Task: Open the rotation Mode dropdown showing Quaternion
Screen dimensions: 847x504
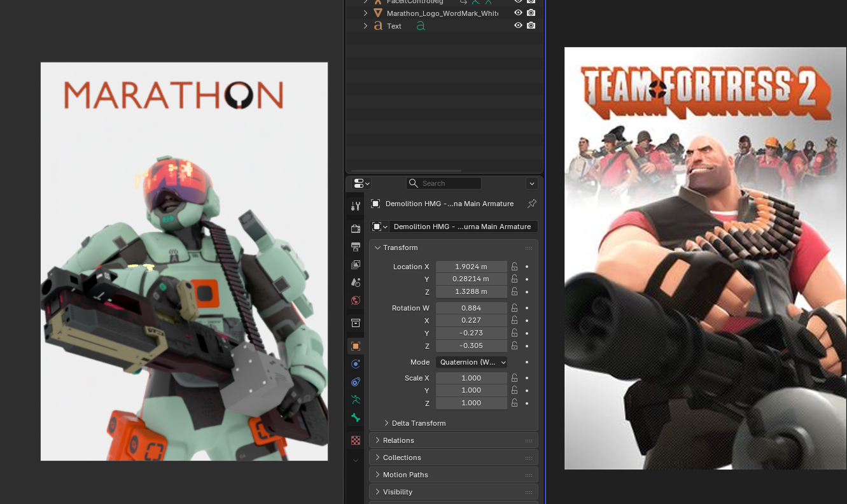Action: pyautogui.click(x=472, y=362)
